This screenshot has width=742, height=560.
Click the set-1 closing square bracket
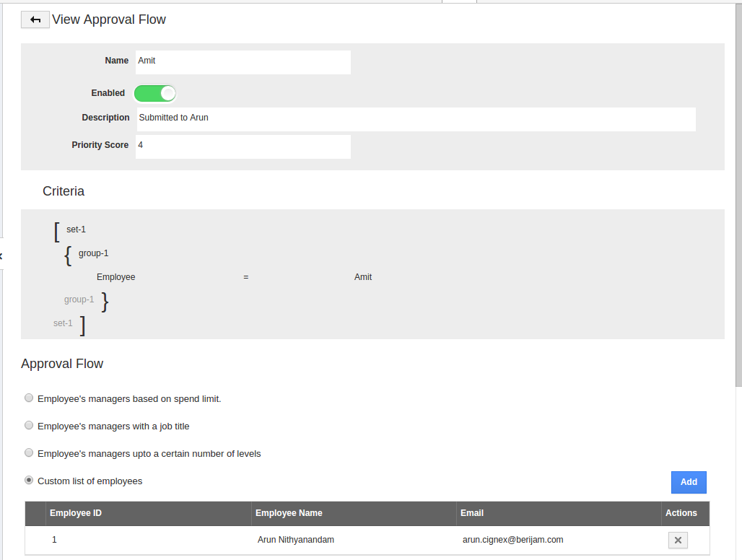83,325
